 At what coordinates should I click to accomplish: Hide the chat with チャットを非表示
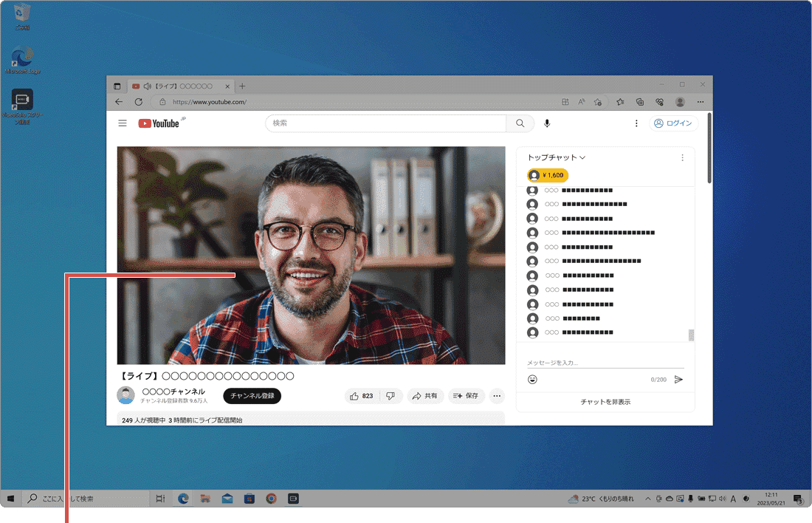coord(605,402)
